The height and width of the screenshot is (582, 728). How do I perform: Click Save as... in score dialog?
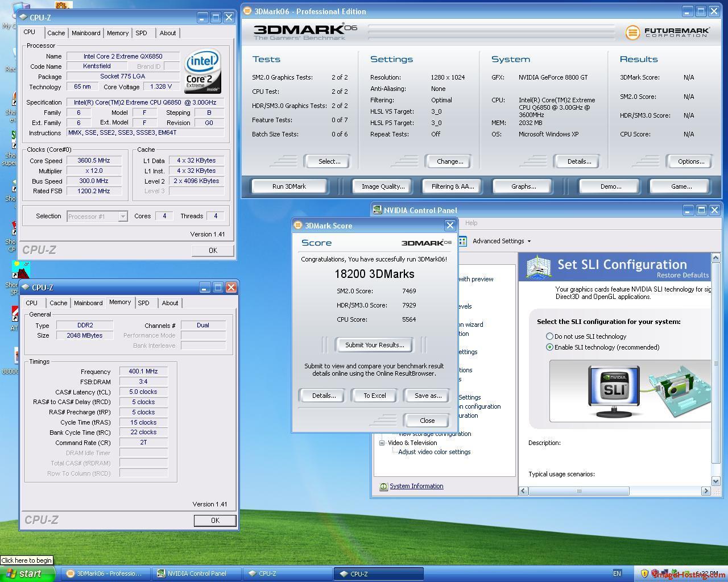click(x=428, y=396)
